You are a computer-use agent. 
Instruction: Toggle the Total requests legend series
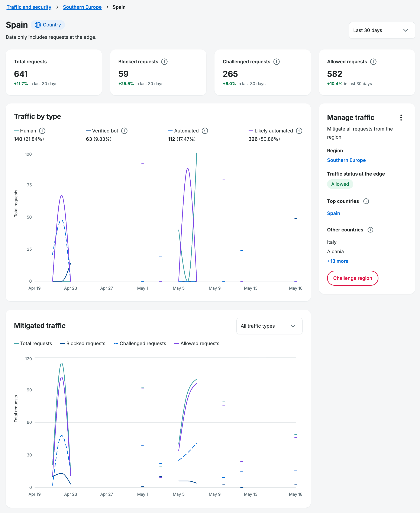pos(33,343)
